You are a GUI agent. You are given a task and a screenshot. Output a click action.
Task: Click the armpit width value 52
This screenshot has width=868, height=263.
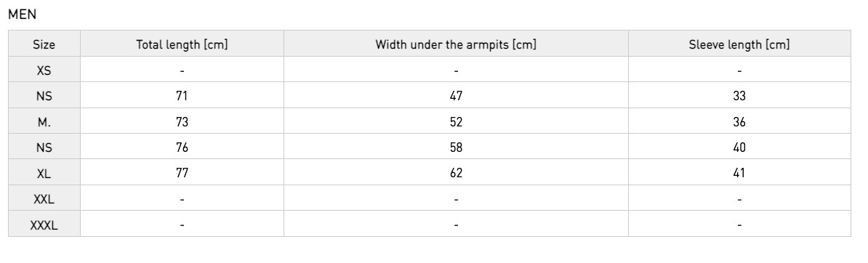(x=456, y=122)
